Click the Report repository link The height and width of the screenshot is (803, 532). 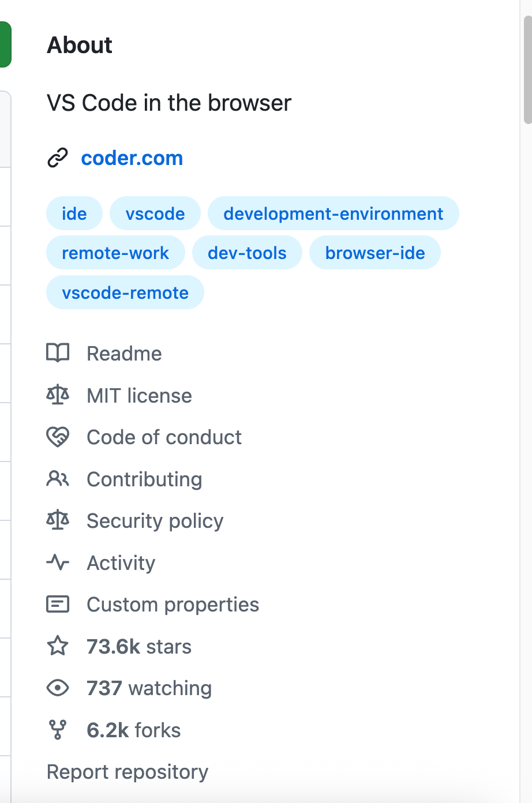(128, 772)
